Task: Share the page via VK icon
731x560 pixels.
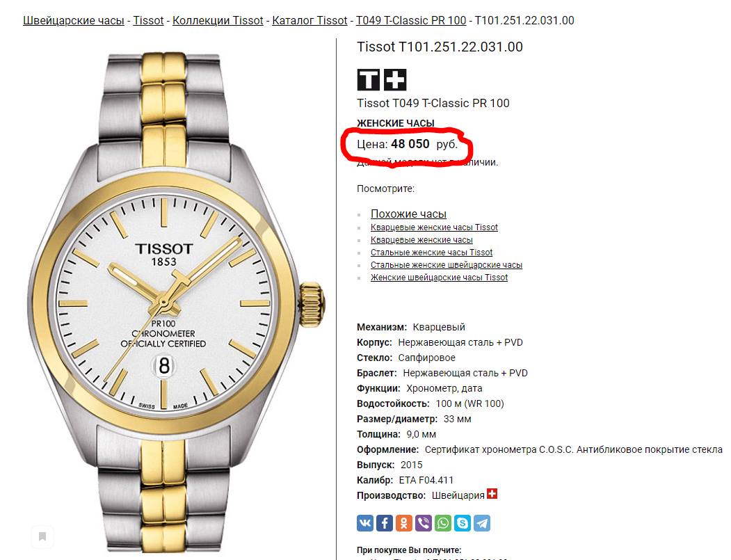Action: (x=365, y=523)
